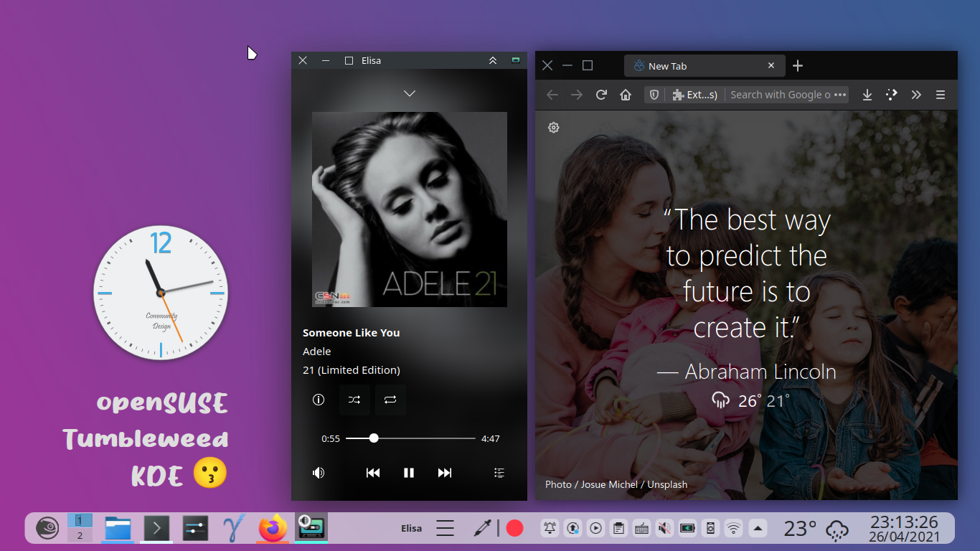The image size is (980, 551).
Task: Open the Firefox hamburger application menu
Action: click(941, 95)
